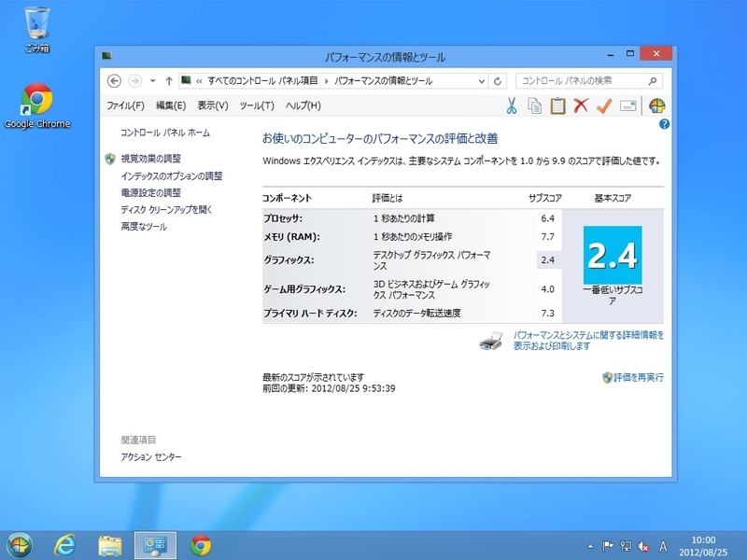
Task: Go up one level with up arrow
Action: point(169,81)
